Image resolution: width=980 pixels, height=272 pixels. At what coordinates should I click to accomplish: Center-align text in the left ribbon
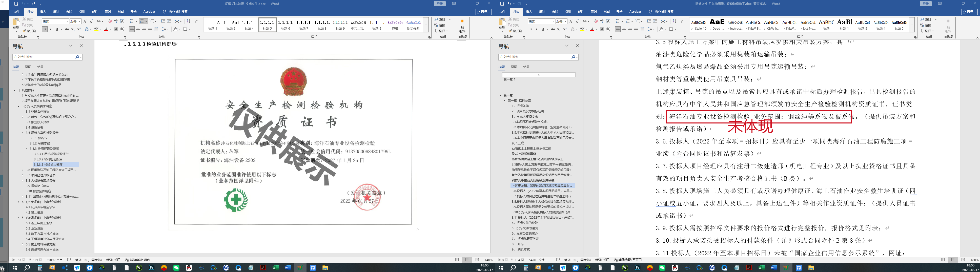138,29
